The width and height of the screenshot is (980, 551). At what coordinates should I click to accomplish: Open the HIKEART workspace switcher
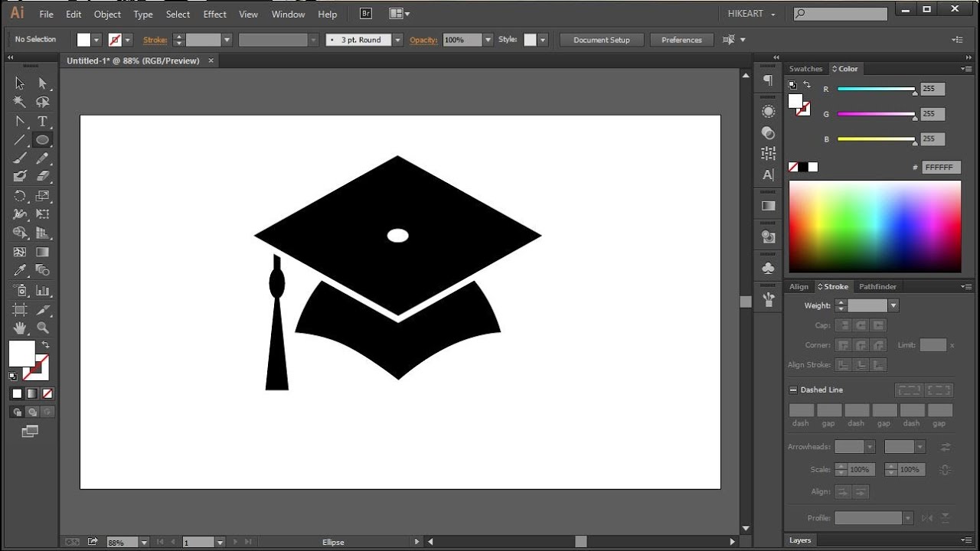coord(752,14)
